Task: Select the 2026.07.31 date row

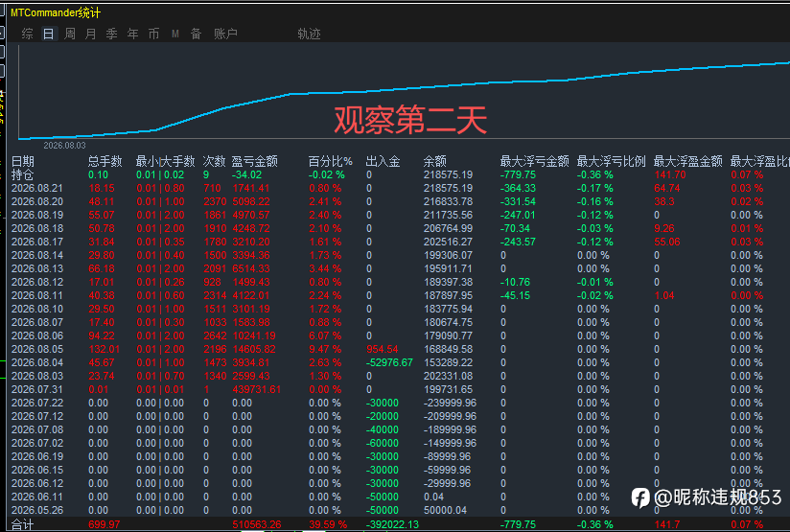Action: tap(37, 389)
